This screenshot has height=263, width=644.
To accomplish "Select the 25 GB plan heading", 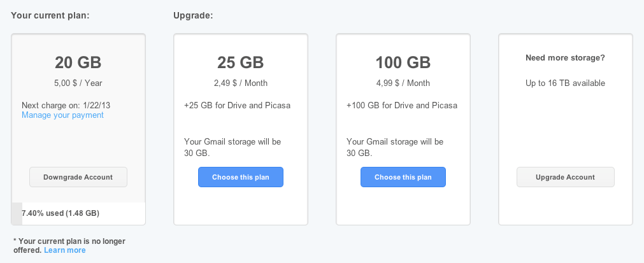I will point(241,63).
